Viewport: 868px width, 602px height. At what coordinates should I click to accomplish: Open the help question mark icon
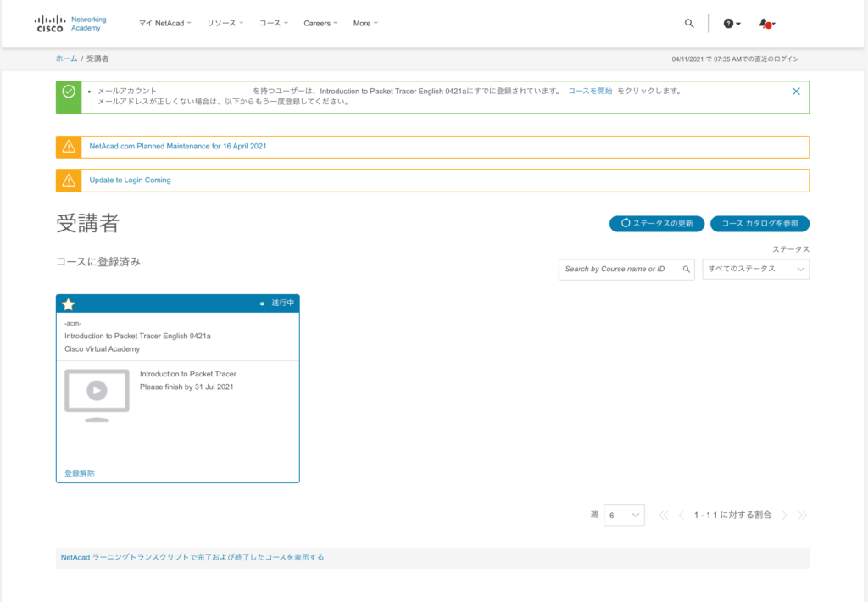(x=732, y=23)
